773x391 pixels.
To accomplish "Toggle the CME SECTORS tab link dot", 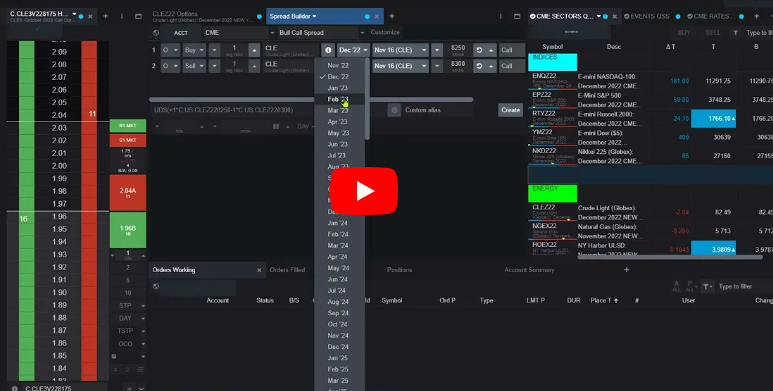I will tap(605, 16).
